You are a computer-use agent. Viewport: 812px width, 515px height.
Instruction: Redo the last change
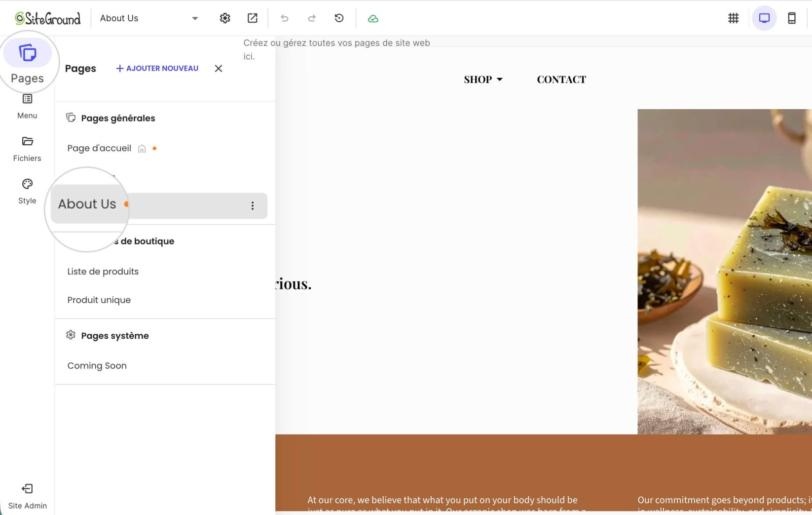[x=312, y=18]
